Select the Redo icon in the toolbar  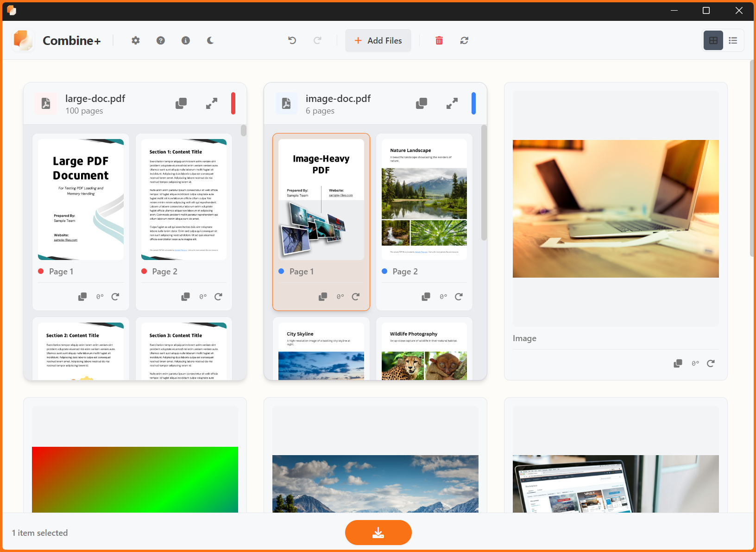pos(318,40)
